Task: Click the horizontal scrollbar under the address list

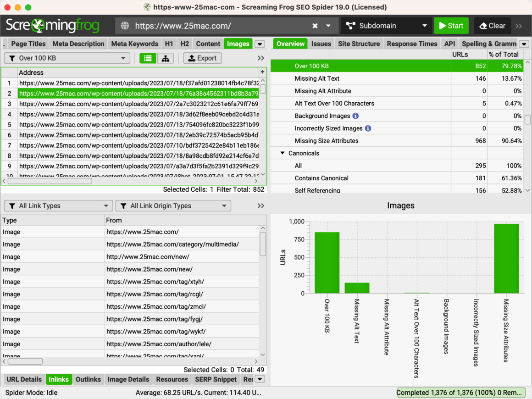Action: coord(50,181)
